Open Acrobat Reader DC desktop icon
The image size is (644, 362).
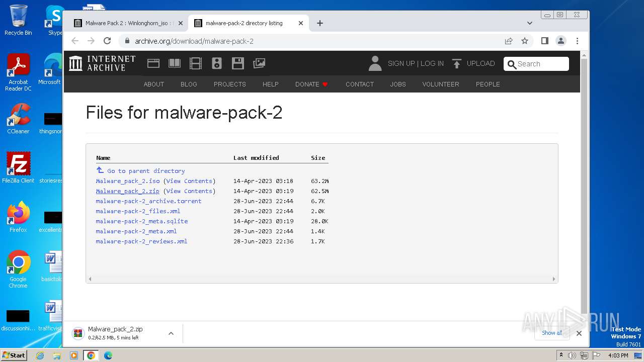pos(18,72)
